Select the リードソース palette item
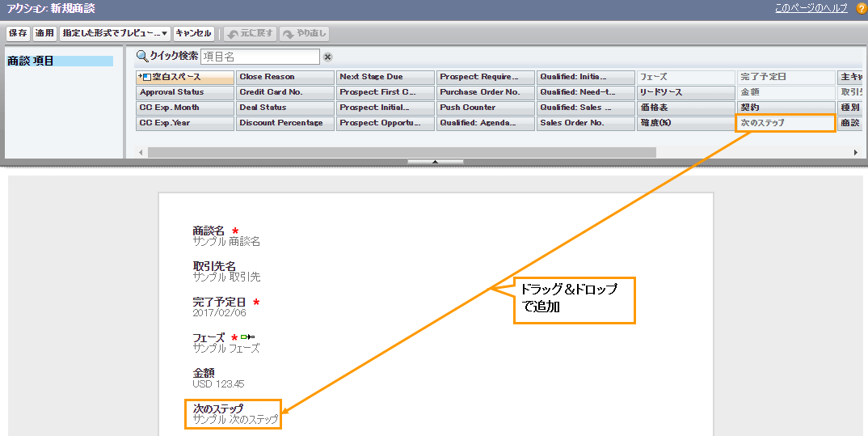 pos(686,92)
